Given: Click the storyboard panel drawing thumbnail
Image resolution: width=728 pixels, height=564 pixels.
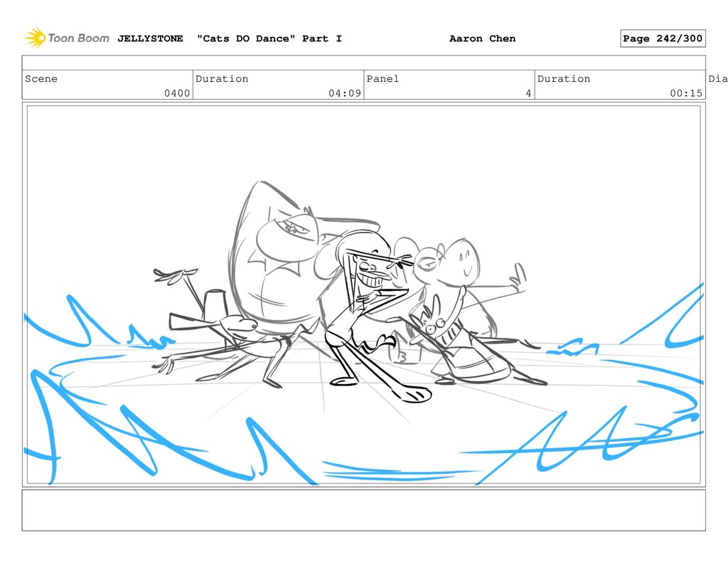Looking at the screenshot, I should pos(363,294).
